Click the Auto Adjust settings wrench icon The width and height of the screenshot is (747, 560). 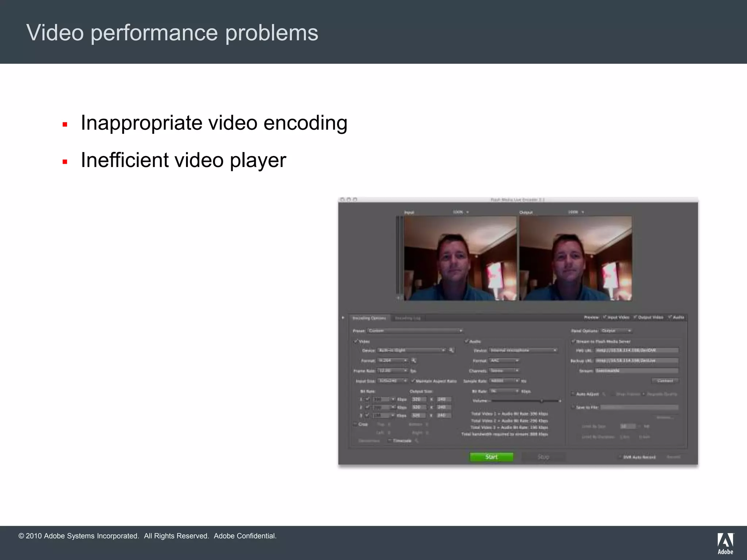coord(604,394)
